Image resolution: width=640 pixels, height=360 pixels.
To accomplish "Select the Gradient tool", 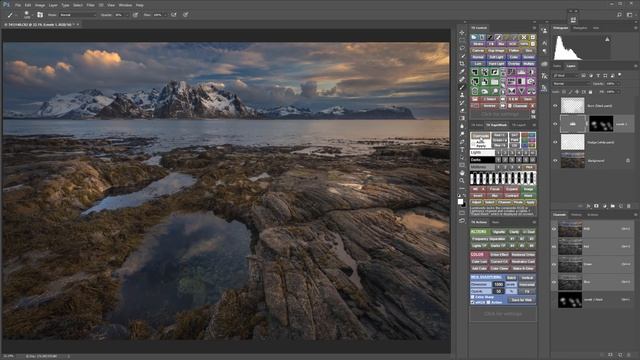I will pyautogui.click(x=462, y=118).
